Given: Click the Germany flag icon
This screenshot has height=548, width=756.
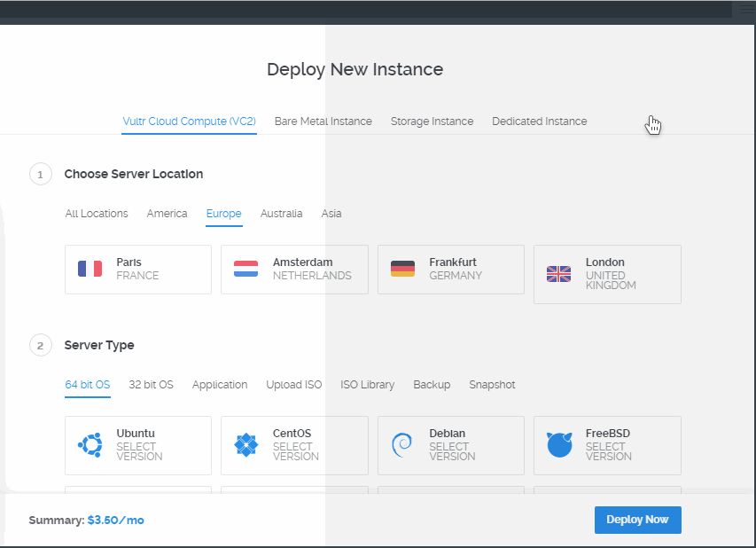Looking at the screenshot, I should 402,269.
